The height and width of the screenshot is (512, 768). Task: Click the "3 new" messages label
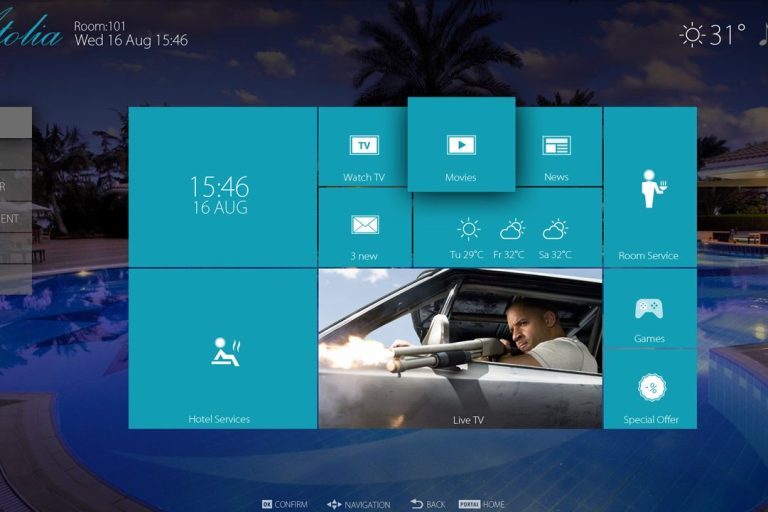pyautogui.click(x=364, y=256)
